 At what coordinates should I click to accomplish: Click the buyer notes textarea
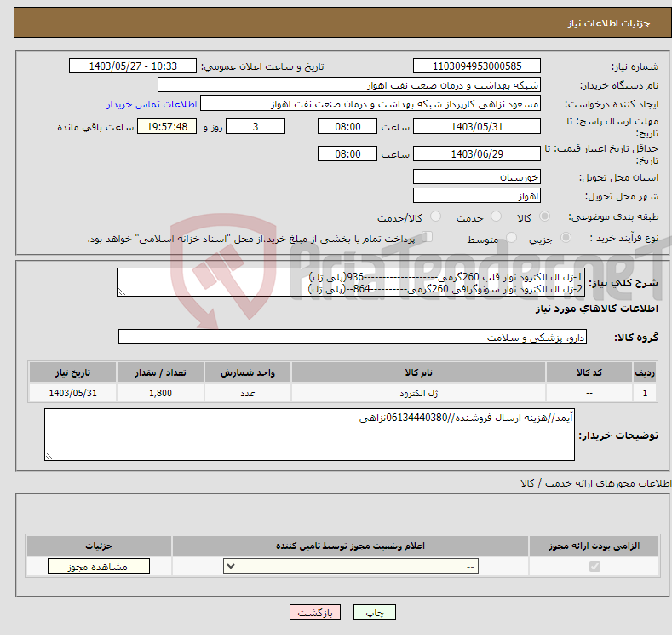(x=309, y=435)
